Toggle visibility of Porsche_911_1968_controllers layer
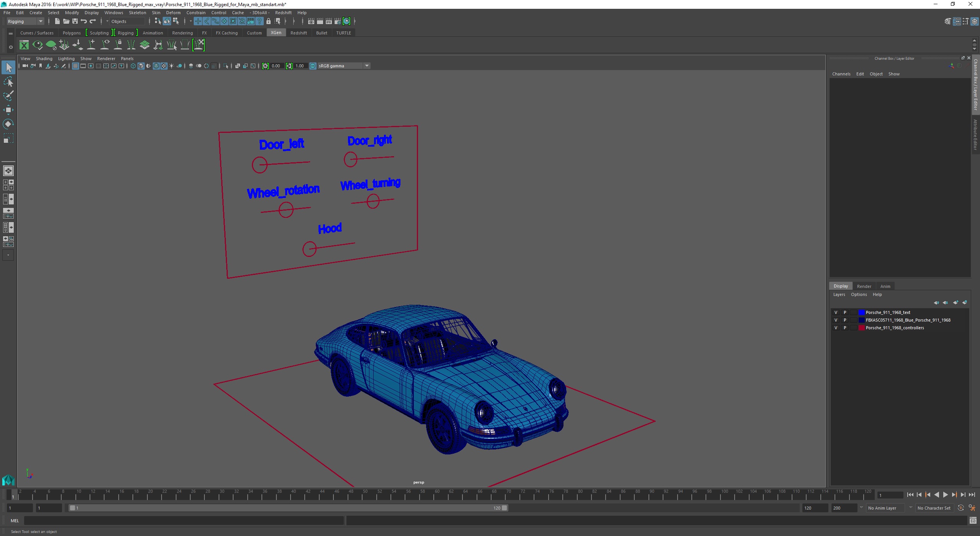The height and width of the screenshot is (536, 980). pos(836,328)
